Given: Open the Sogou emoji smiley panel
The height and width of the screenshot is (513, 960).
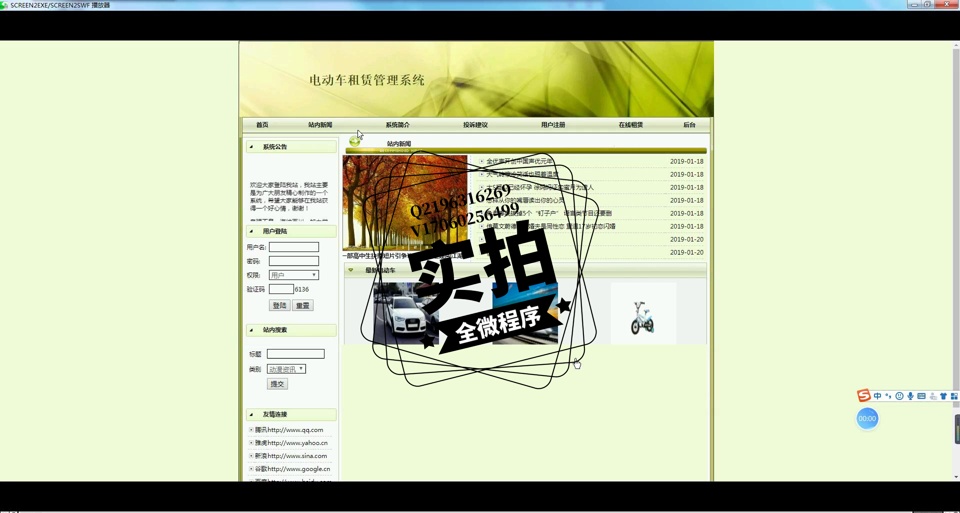Looking at the screenshot, I should coord(899,396).
